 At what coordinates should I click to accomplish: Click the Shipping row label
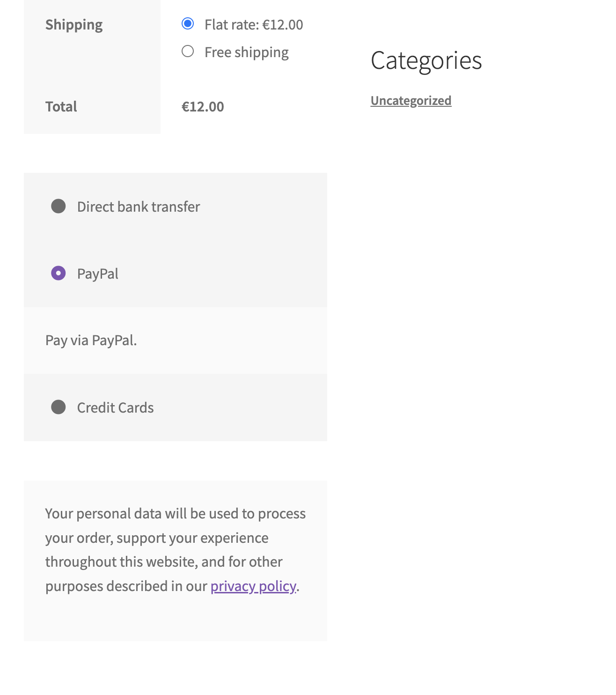(x=74, y=24)
